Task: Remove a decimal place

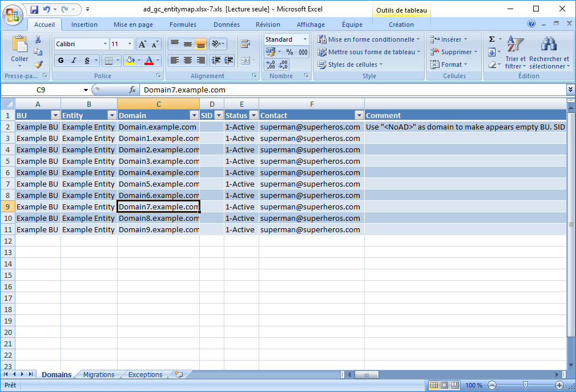Action: [283, 64]
